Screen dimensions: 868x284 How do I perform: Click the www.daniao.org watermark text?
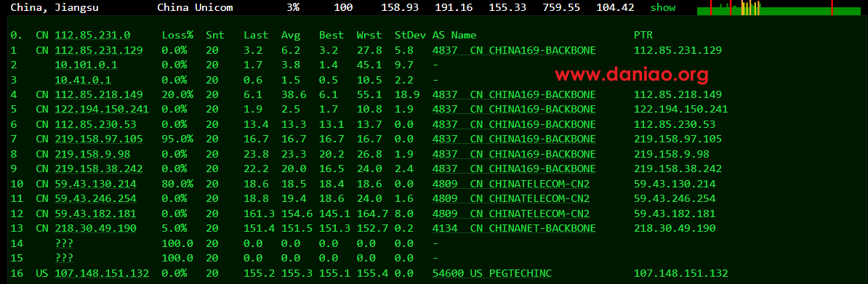(x=632, y=74)
